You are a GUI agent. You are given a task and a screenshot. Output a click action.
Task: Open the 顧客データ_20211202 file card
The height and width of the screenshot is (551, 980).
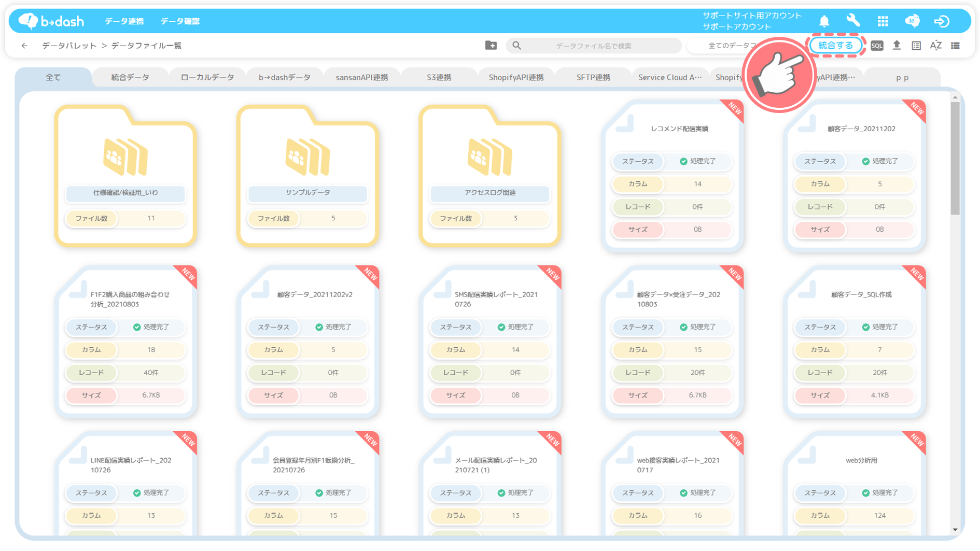point(855,175)
